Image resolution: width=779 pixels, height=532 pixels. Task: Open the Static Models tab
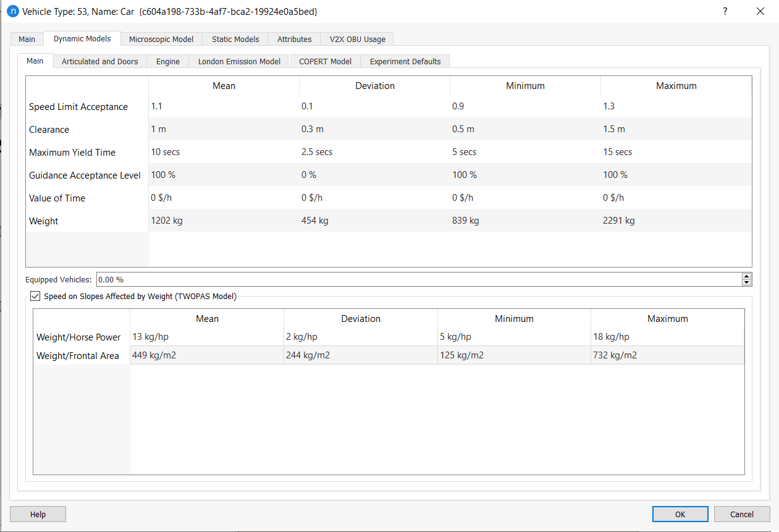(x=235, y=39)
